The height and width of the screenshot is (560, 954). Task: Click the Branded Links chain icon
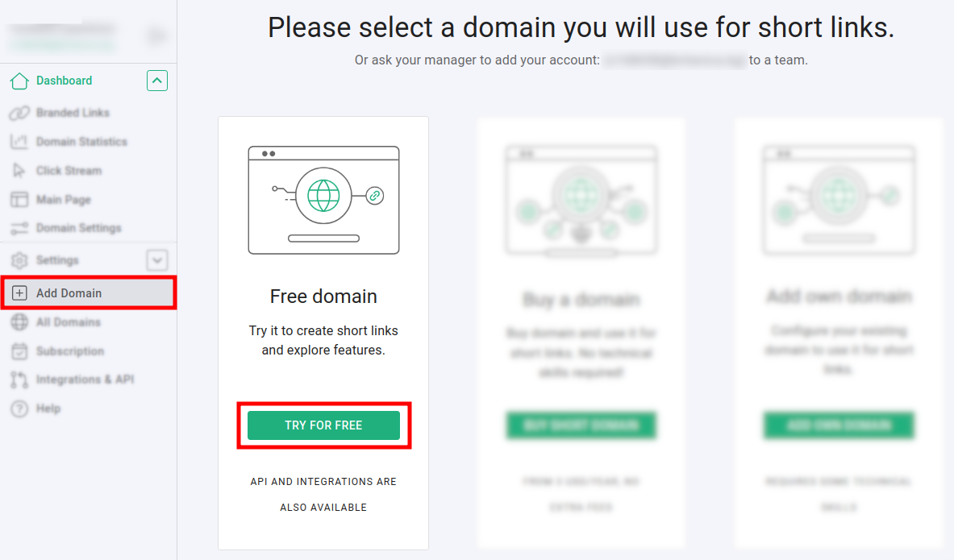19,113
